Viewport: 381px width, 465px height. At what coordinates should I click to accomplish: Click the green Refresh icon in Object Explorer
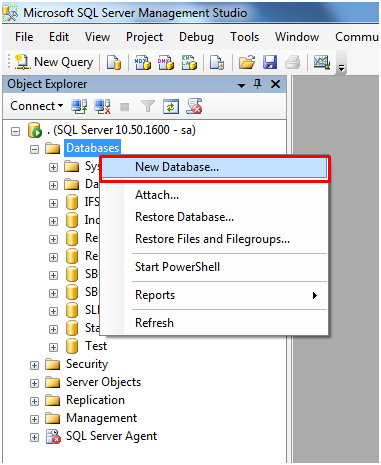click(171, 107)
